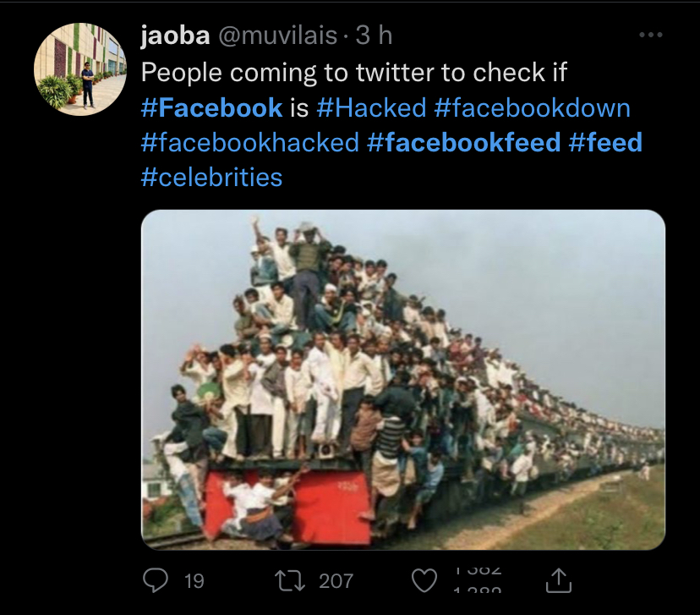This screenshot has height=615, width=700.
Task: Select the #facebookfeed hashtag
Action: pos(464,142)
